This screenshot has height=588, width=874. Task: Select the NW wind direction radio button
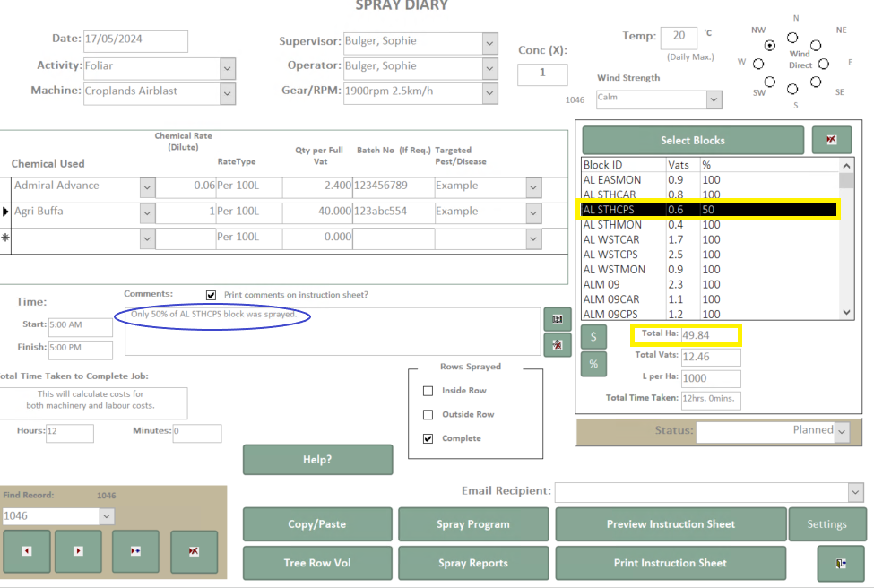point(770,45)
